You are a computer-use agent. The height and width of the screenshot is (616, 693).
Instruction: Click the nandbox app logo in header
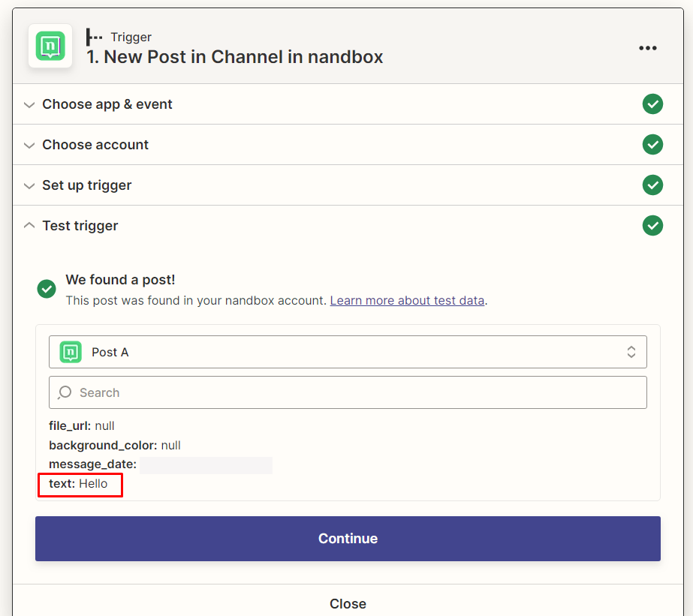[x=50, y=46]
